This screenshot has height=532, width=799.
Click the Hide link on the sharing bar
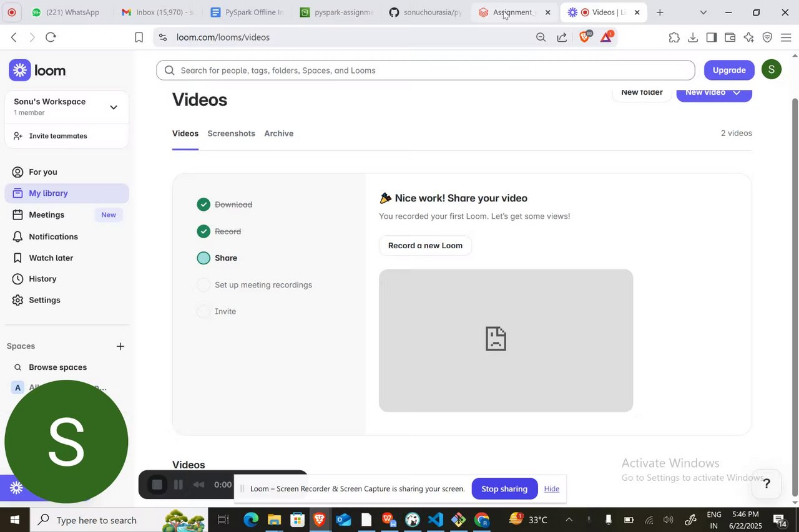(552, 489)
